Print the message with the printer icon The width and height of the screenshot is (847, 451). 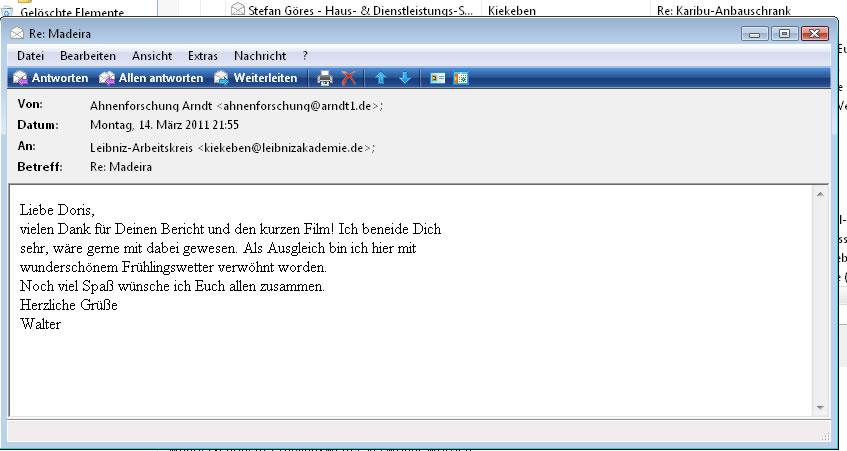pyautogui.click(x=325, y=78)
